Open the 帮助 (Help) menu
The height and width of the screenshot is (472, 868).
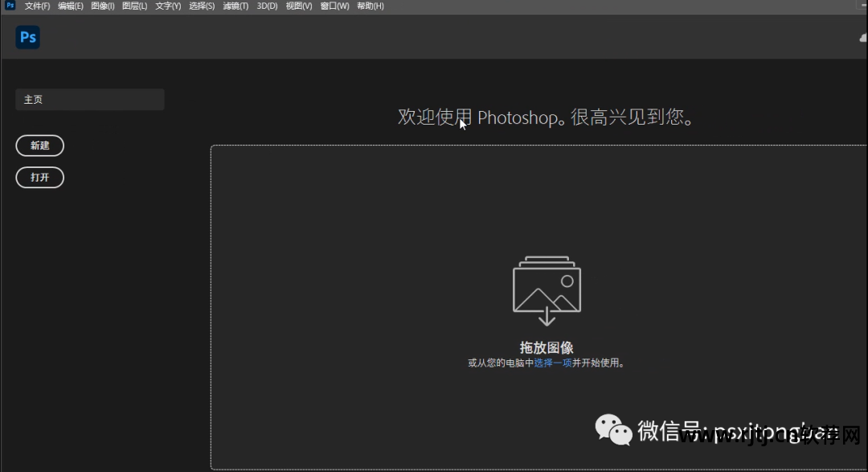coord(370,6)
